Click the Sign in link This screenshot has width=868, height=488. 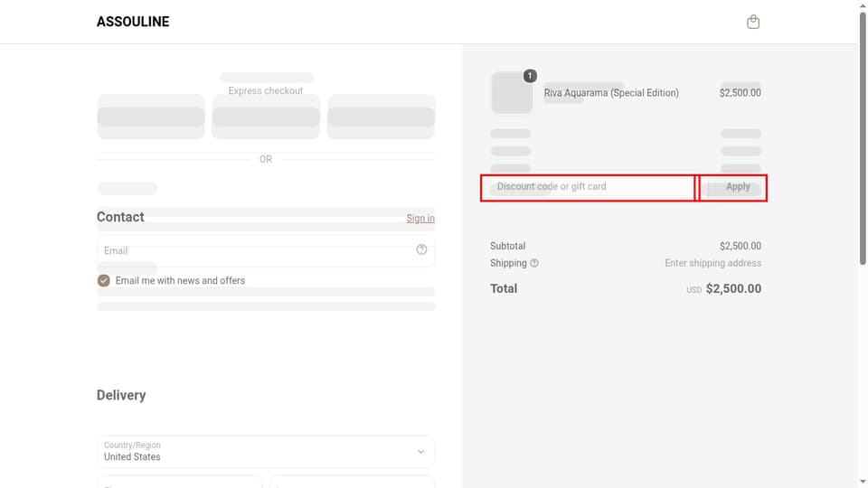pyautogui.click(x=420, y=219)
